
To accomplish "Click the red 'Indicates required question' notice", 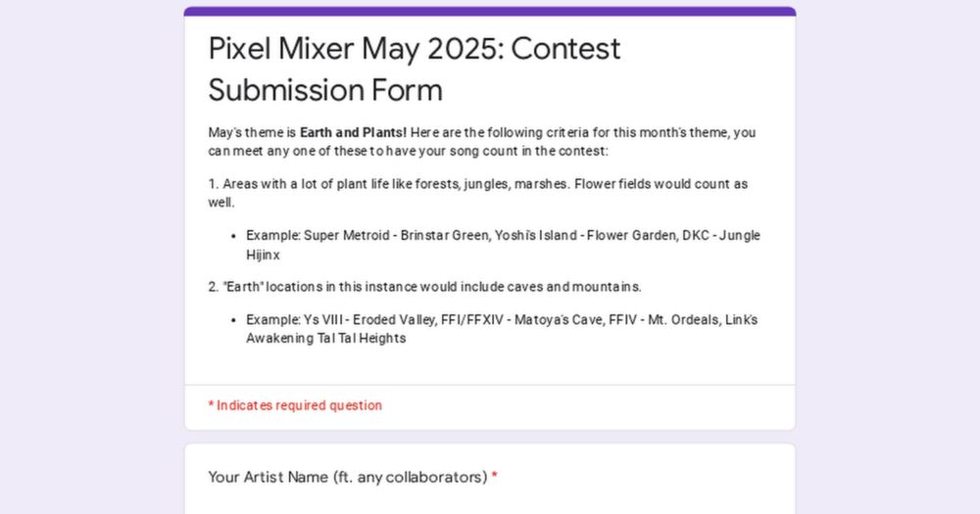I will pos(295,405).
